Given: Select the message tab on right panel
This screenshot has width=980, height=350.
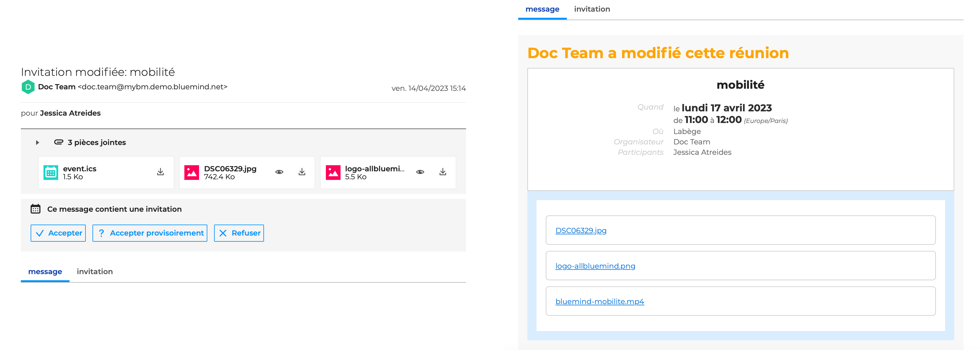Looking at the screenshot, I should (542, 9).
